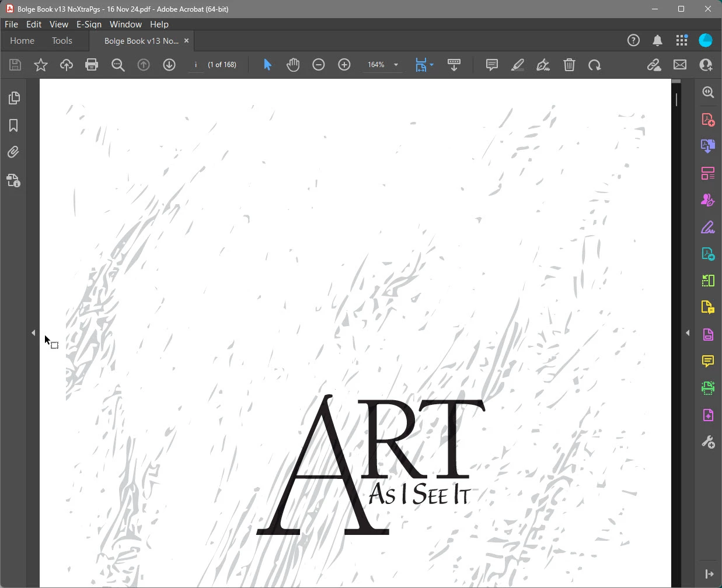Select the Highlight text tool

(518, 65)
